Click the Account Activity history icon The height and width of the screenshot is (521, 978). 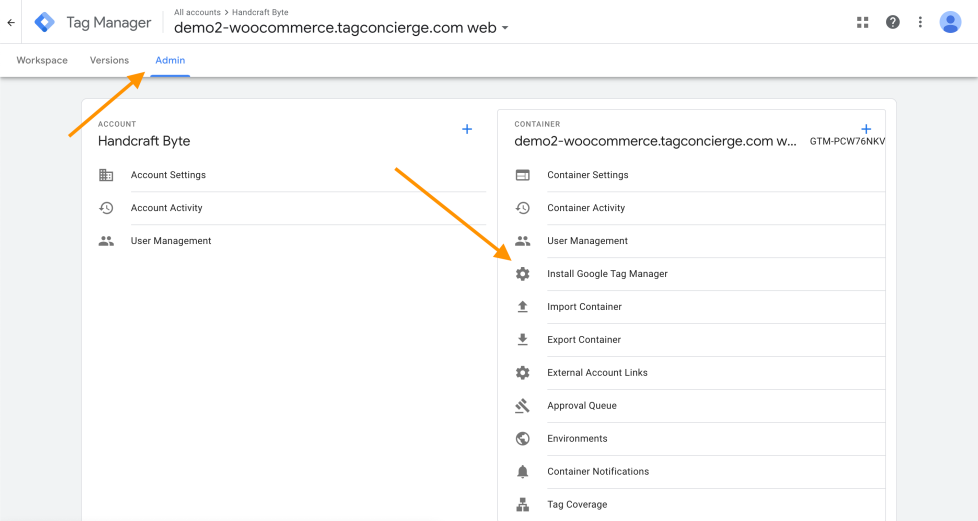(x=106, y=208)
